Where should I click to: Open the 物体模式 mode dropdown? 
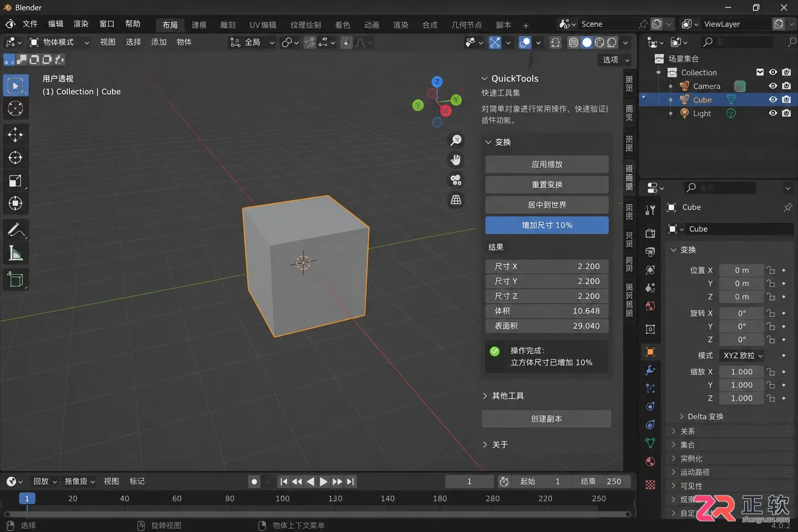point(59,42)
